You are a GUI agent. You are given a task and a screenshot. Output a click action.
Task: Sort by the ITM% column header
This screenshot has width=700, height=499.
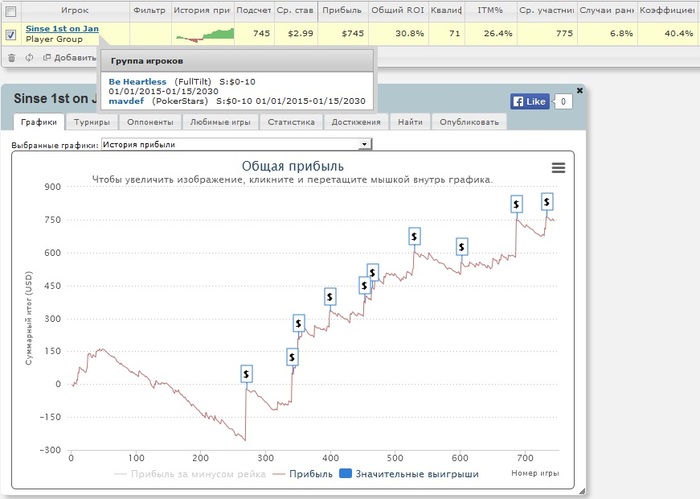tap(490, 10)
